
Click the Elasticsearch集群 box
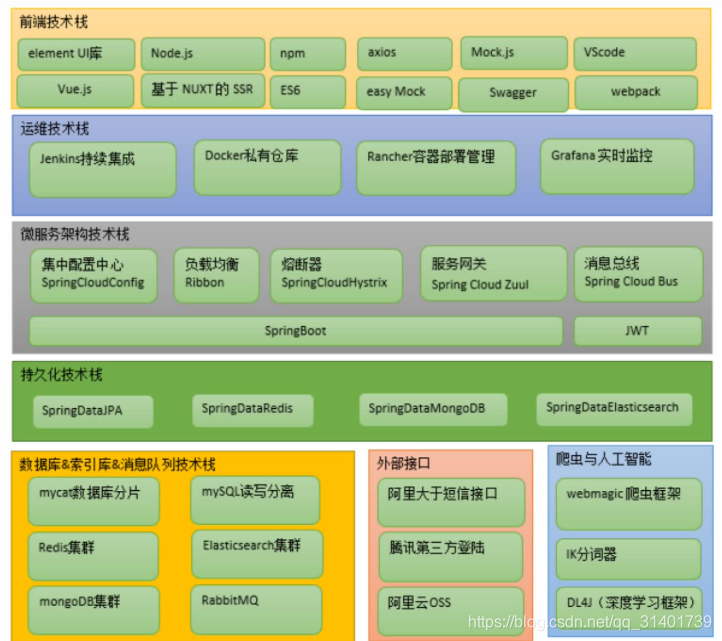point(257,554)
